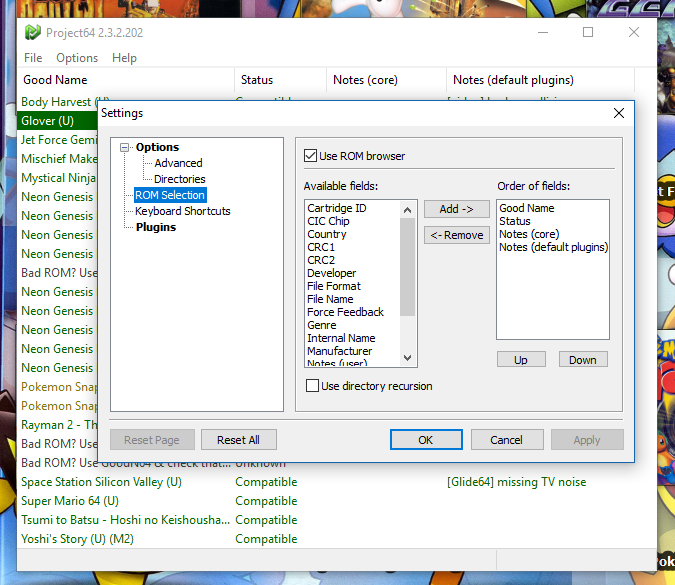
Task: Open the File menu
Action: [33, 58]
